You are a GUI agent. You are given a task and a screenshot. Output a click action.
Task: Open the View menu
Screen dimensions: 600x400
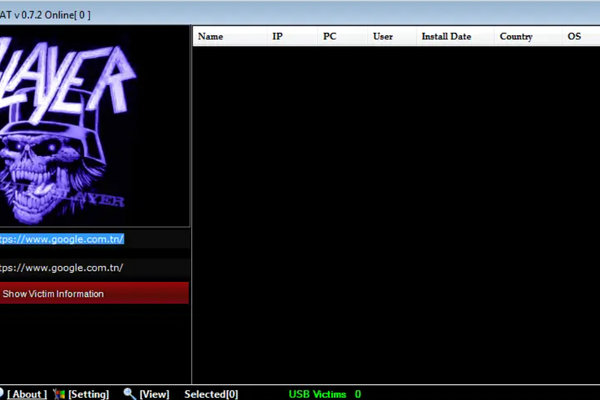pos(154,394)
